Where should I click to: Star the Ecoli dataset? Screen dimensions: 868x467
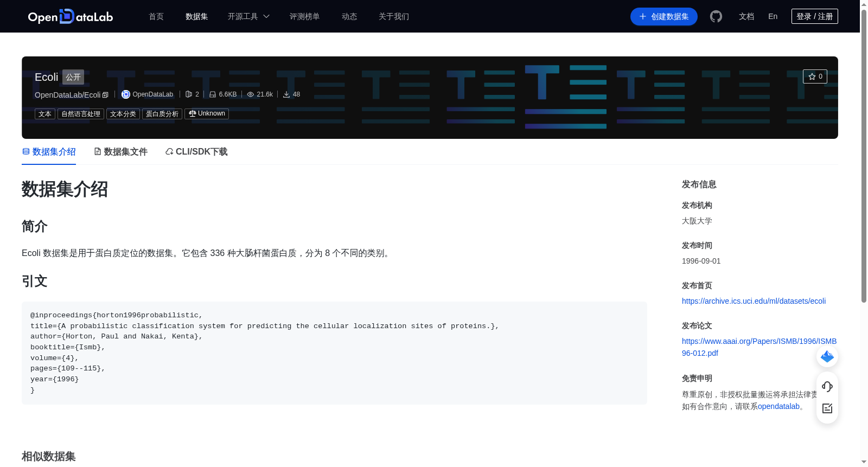[x=815, y=76]
